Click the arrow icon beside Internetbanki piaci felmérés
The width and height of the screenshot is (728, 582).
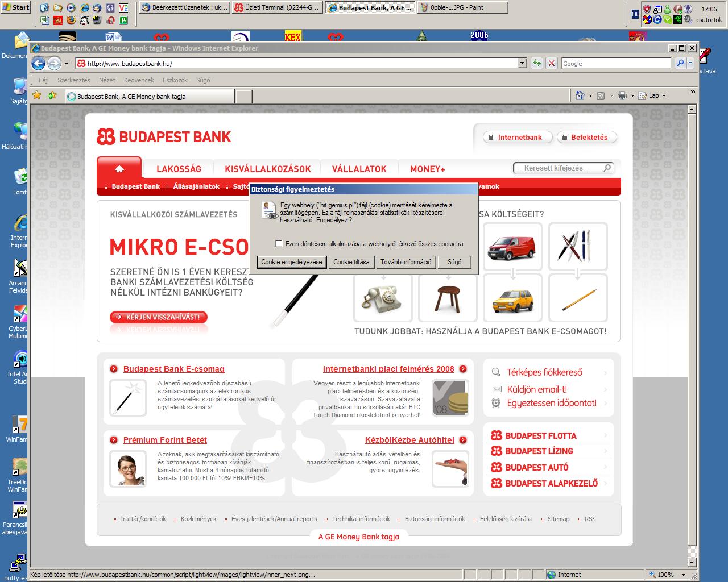[463, 369]
